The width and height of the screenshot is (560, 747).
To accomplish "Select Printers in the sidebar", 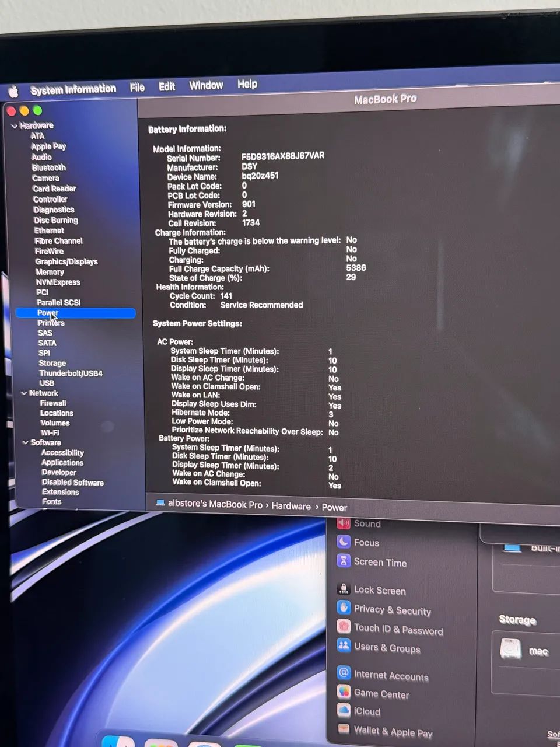I will 51,323.
